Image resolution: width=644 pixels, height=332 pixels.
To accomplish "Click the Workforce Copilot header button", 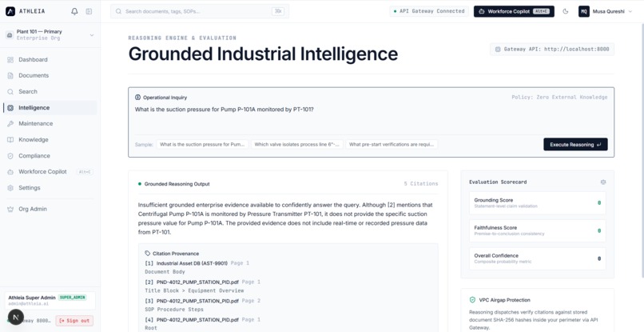I will tap(514, 11).
